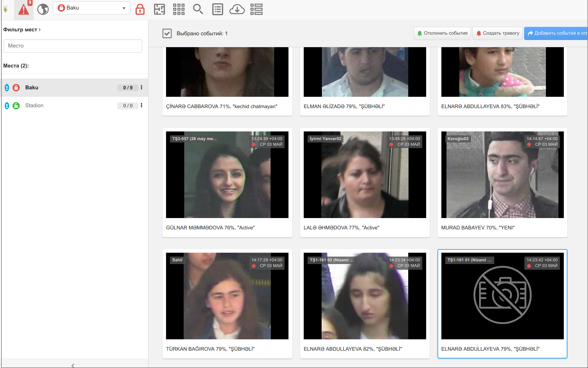Toggle the selected events checkbox

click(x=167, y=33)
